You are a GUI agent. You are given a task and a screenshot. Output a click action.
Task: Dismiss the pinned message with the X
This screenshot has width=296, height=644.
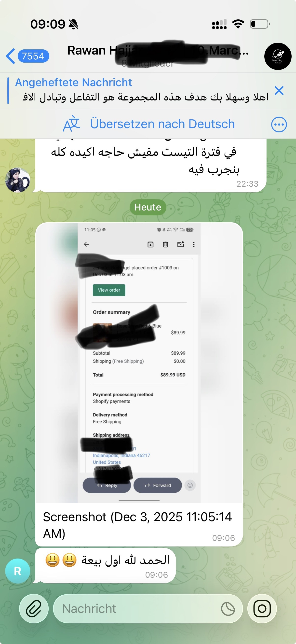[x=279, y=90]
